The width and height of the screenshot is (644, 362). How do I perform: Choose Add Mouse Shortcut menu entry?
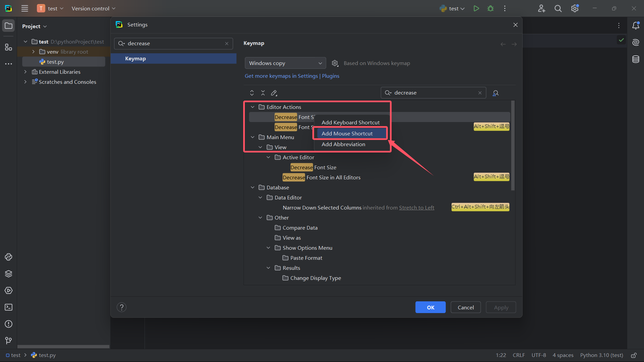(x=347, y=133)
